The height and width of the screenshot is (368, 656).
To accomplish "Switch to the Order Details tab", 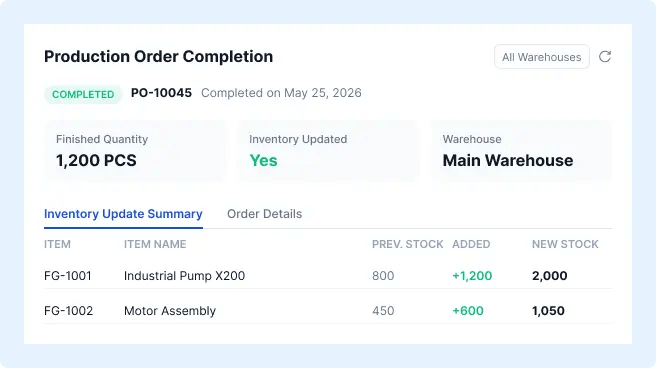I will tap(264, 214).
